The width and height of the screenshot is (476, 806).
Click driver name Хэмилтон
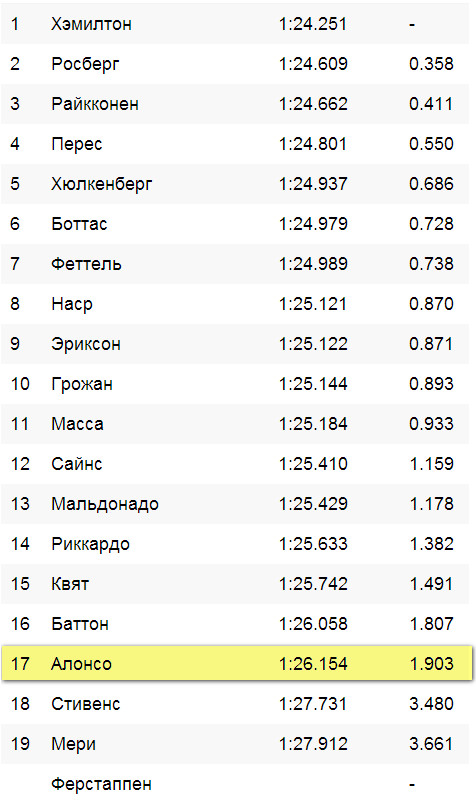(x=91, y=24)
